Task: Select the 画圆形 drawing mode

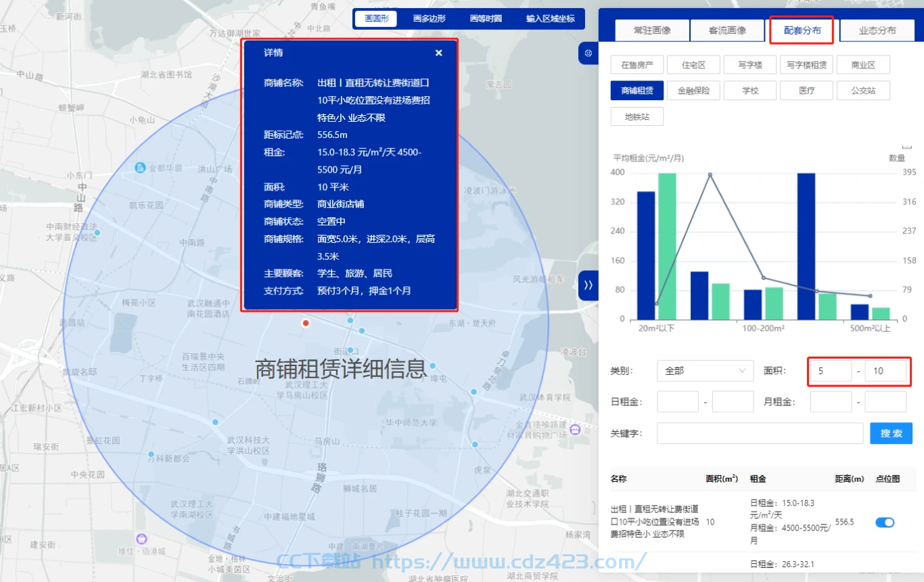Action: (377, 18)
